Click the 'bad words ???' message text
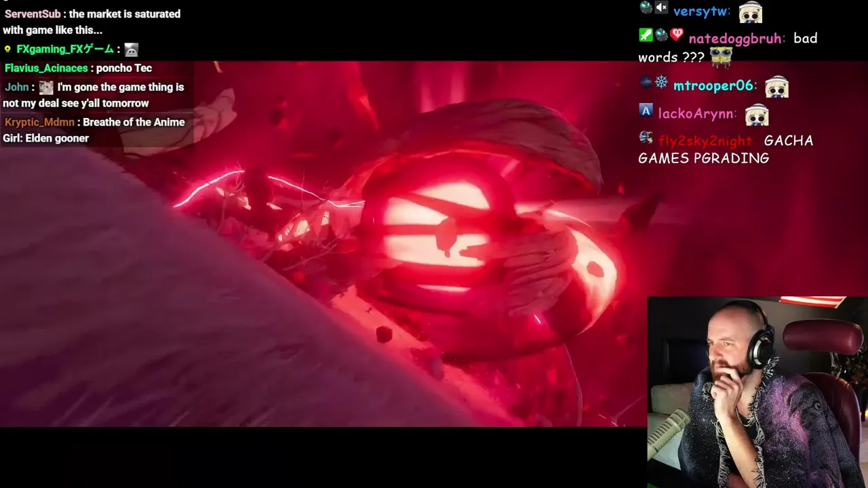868x488 pixels. coord(728,47)
